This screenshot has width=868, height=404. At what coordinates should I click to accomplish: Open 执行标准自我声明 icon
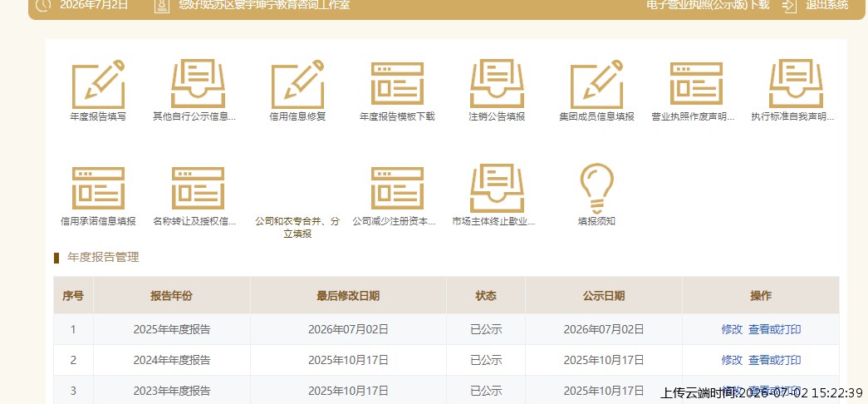[796, 84]
